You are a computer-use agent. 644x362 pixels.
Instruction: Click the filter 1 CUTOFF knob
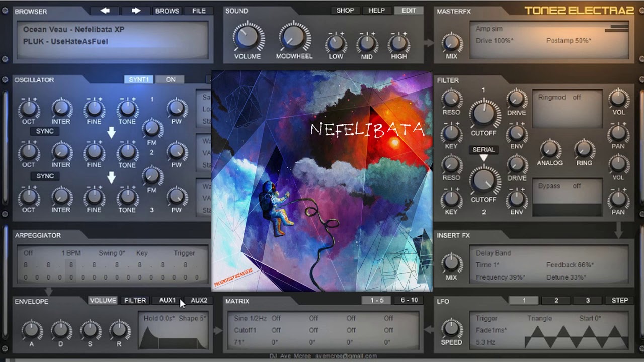(x=484, y=117)
